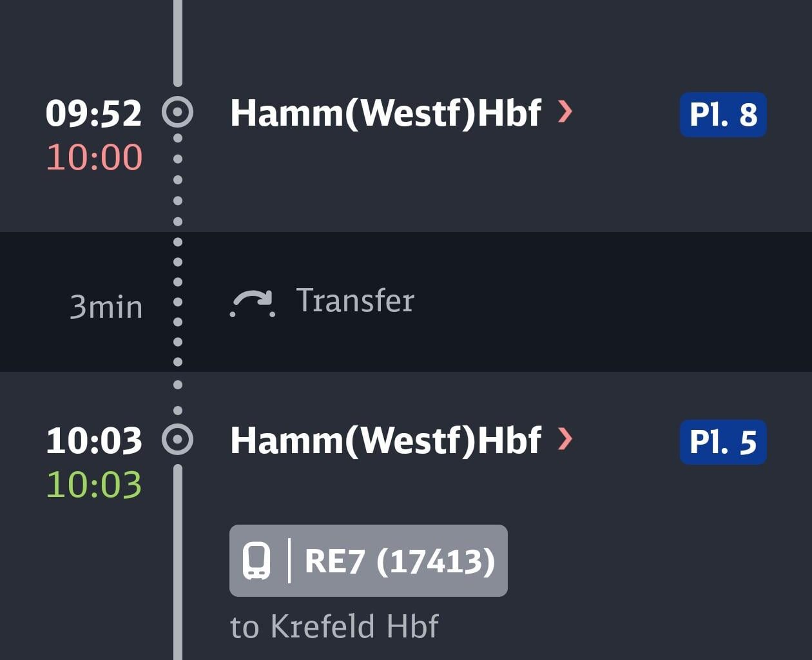Open the first Hamm(Westf)Hbf station link
812x660 pixels.
pyautogui.click(x=385, y=113)
